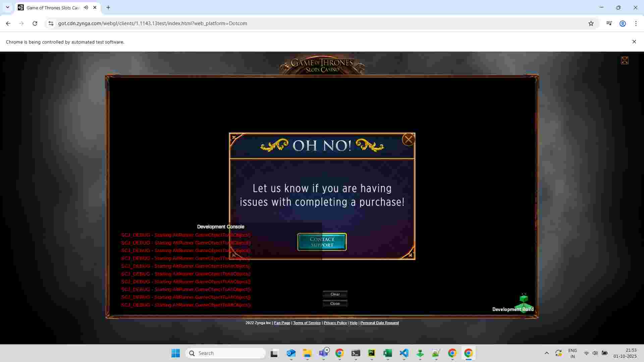Screen dimensions: 644x362
Task: Open the tab search dropdown arrow
Action: pyautogui.click(x=7, y=7)
